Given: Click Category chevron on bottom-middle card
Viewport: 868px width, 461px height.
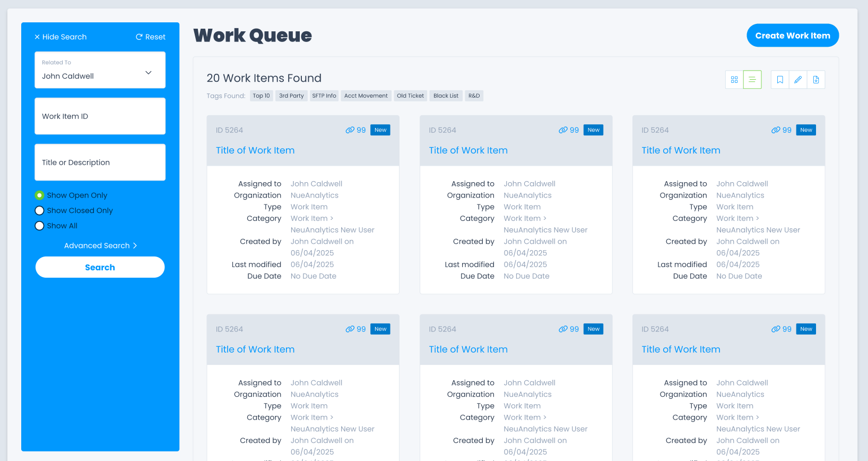Looking at the screenshot, I should (x=545, y=417).
